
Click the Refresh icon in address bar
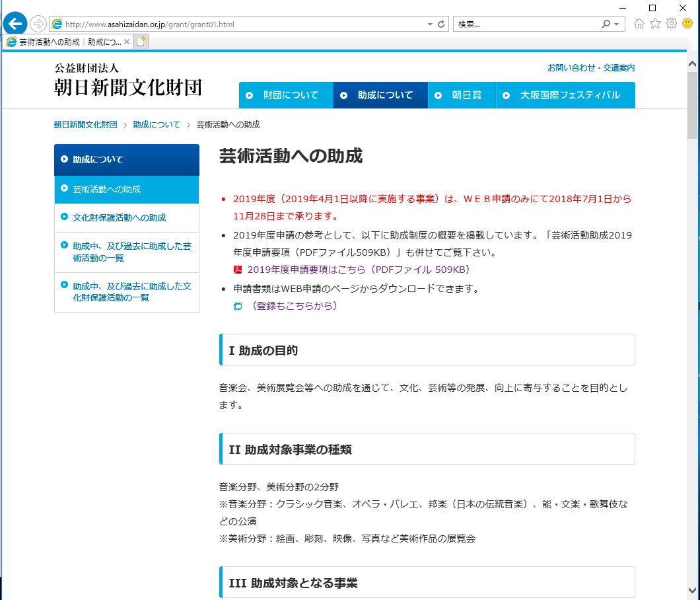click(441, 24)
